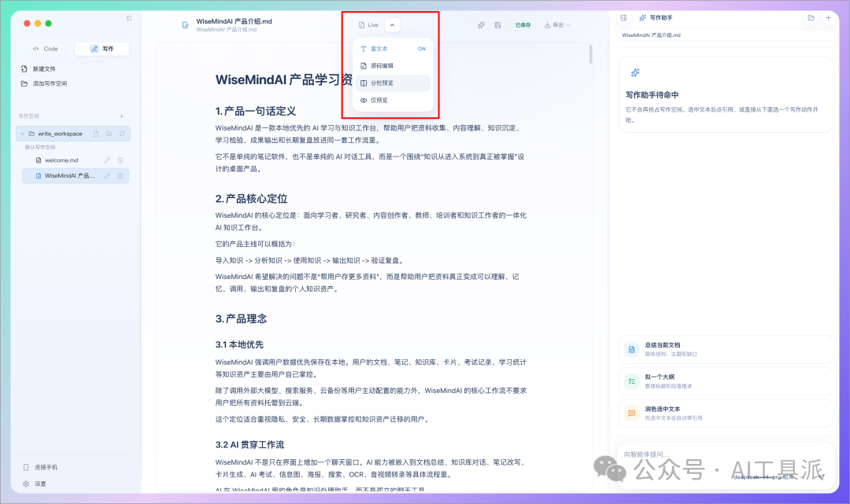
Task: Open 设置 settings in the sidebar
Action: pos(35,484)
